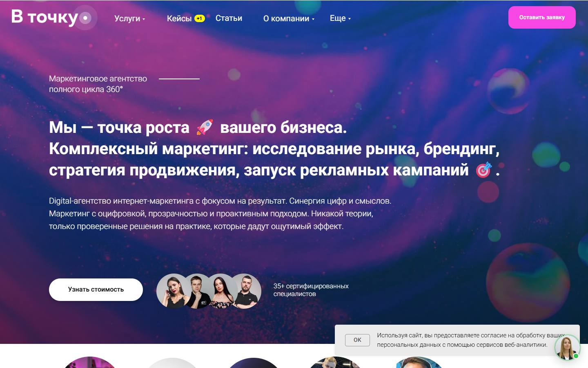Expand the Еще menu
Viewport: 588px width, 368px height.
coord(340,18)
